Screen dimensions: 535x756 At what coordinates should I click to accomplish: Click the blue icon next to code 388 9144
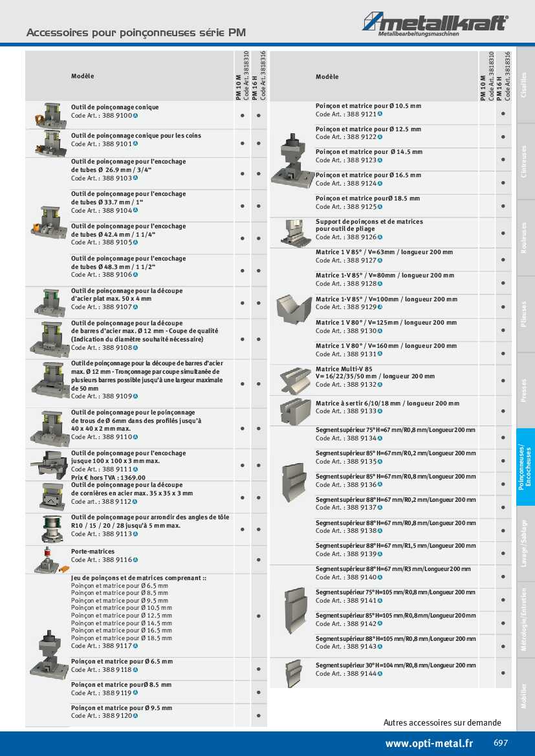tap(380, 673)
